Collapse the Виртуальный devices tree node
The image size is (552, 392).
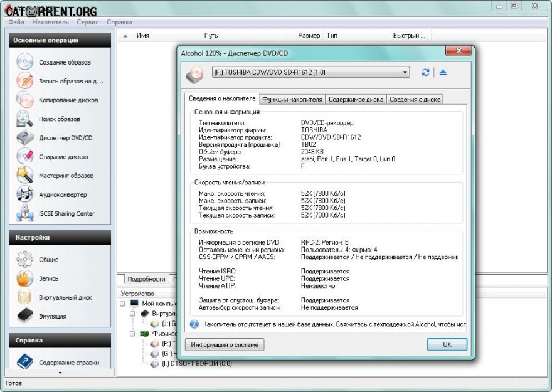point(132,314)
